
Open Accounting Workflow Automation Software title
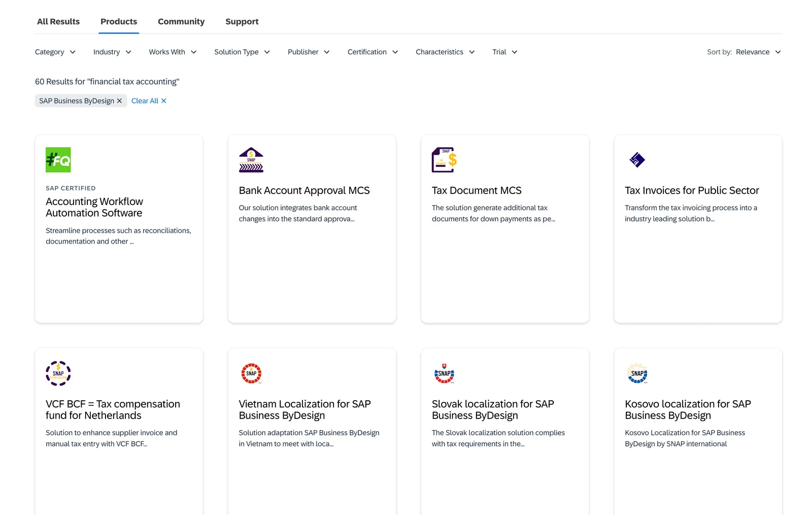pyautogui.click(x=94, y=207)
